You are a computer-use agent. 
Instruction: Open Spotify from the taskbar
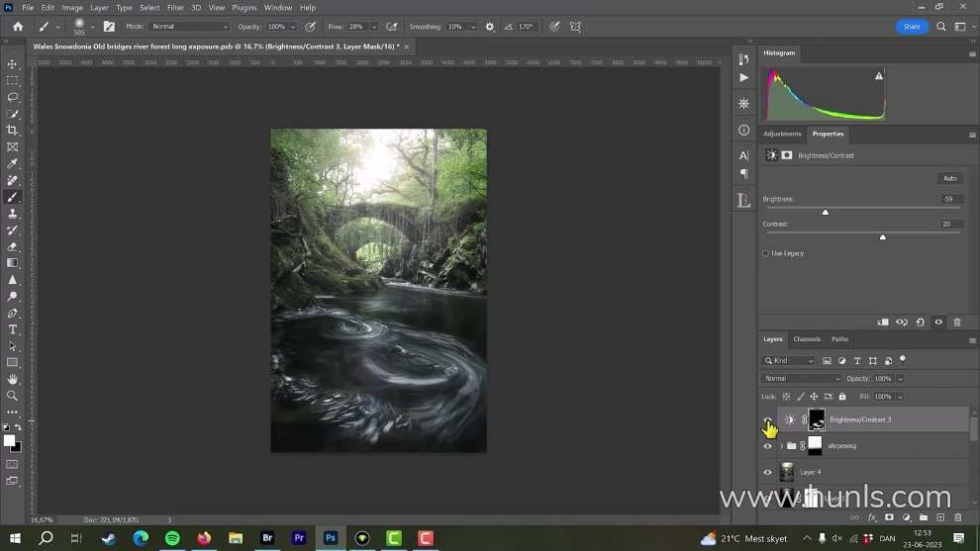point(172,538)
